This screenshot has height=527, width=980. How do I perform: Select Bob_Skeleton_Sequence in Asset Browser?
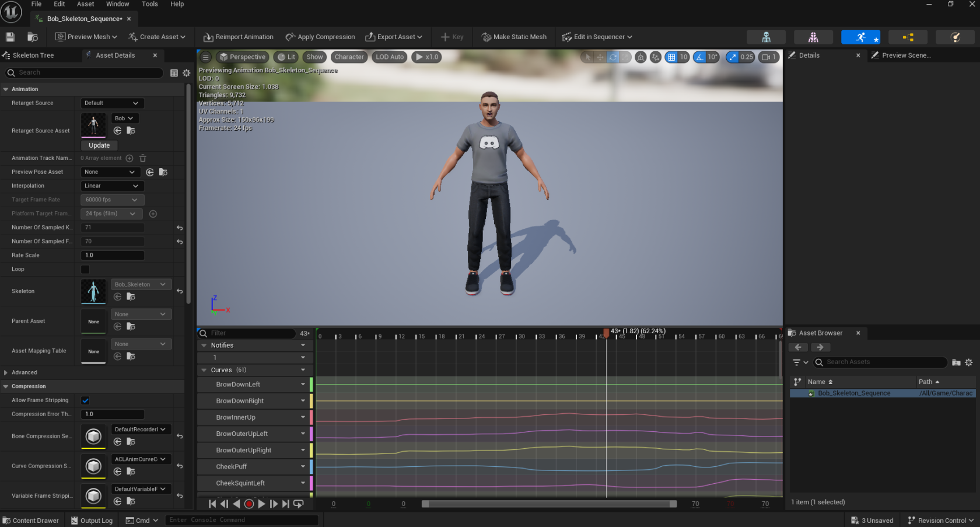pos(883,393)
